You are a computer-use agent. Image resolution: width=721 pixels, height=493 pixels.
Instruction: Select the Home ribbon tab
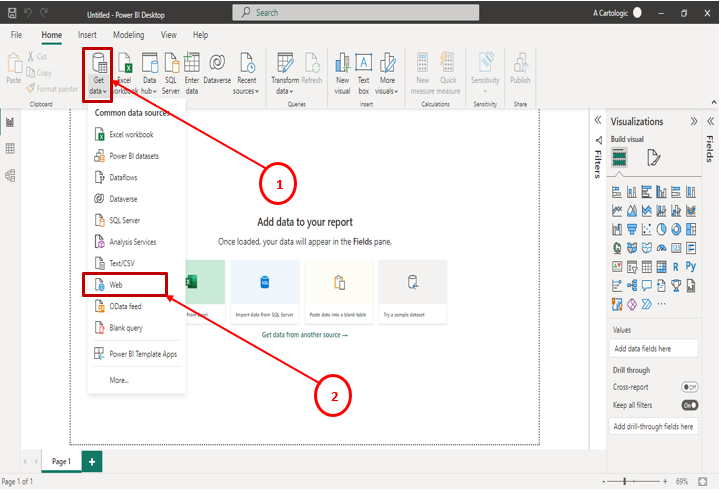[x=52, y=35]
